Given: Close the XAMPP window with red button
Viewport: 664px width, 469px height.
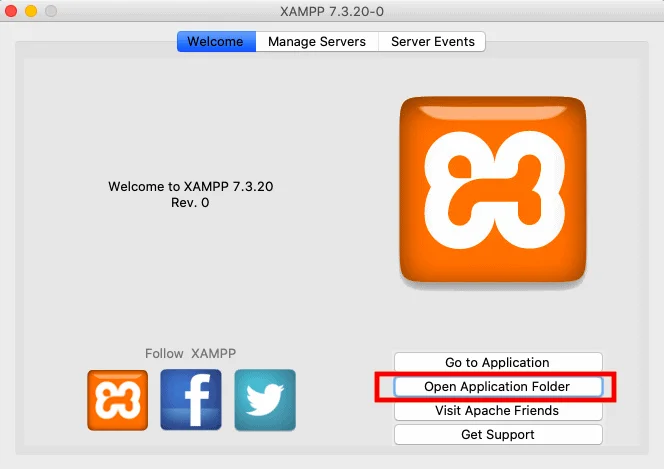Looking at the screenshot, I should (x=11, y=11).
